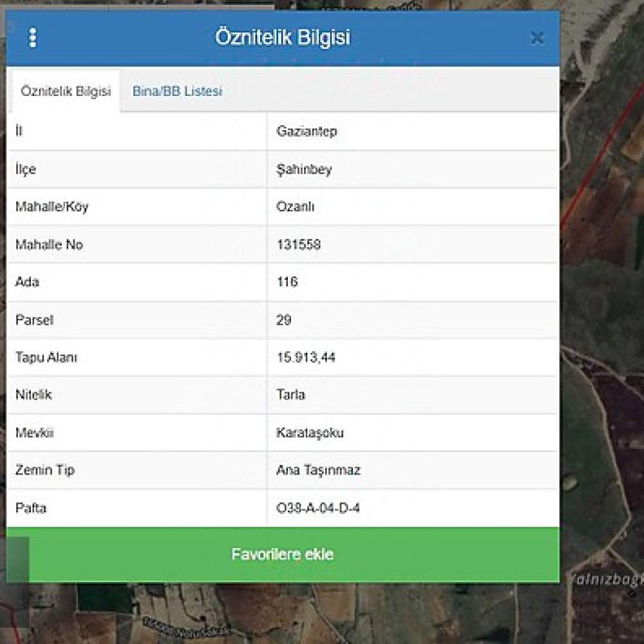This screenshot has height=644, width=644.
Task: Click the Öznitelik Bilgisi dialog title
Action: point(283,37)
